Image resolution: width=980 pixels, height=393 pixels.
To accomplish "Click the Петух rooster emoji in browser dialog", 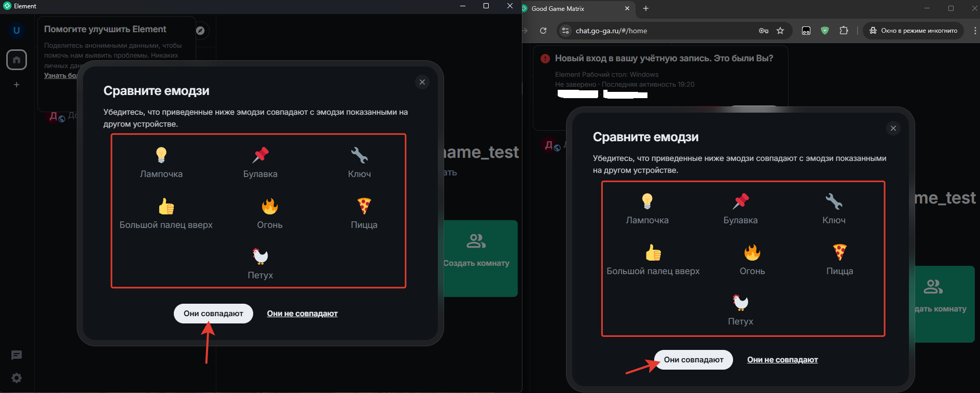I will (741, 302).
